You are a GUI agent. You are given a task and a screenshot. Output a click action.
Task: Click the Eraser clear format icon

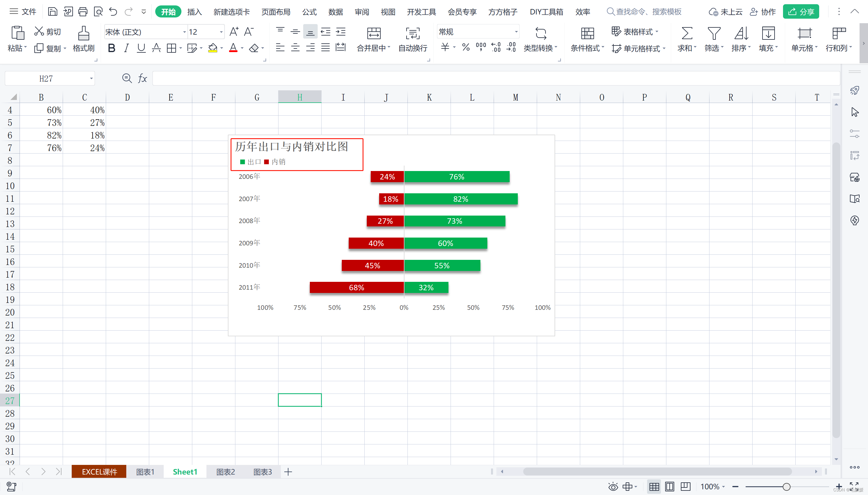click(x=254, y=48)
